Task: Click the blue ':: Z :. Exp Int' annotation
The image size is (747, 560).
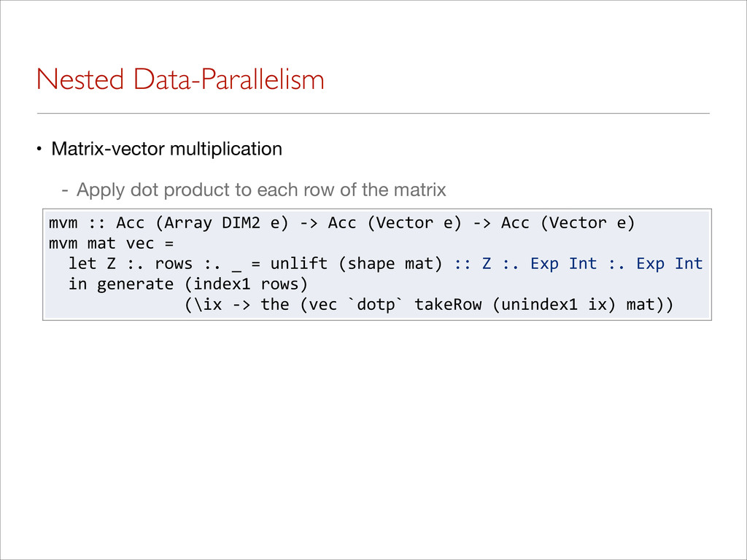Action: pos(525,264)
